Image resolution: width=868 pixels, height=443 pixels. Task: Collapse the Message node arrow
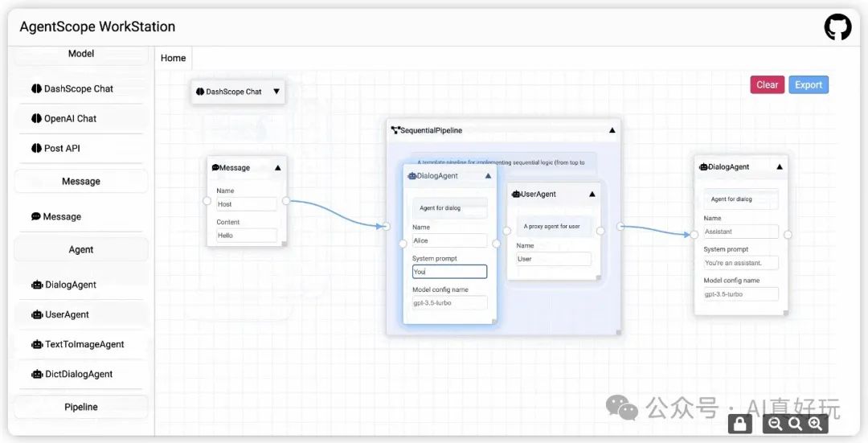pos(278,167)
